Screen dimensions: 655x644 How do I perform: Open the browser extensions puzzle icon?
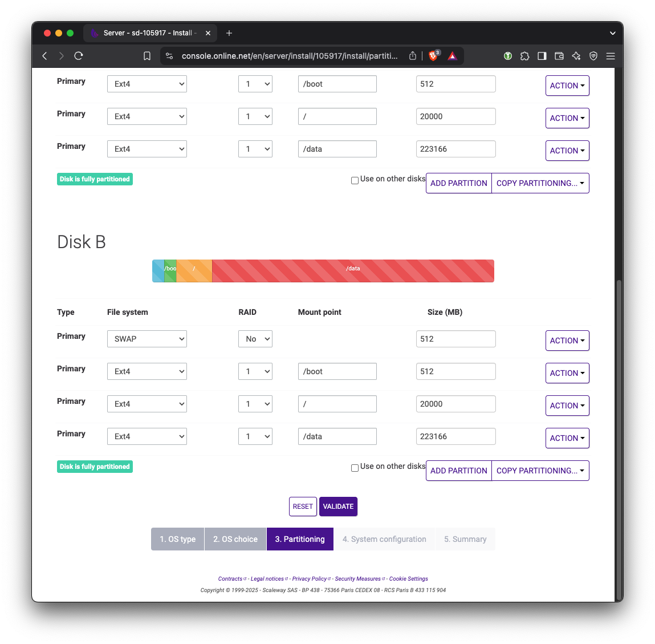pos(525,56)
